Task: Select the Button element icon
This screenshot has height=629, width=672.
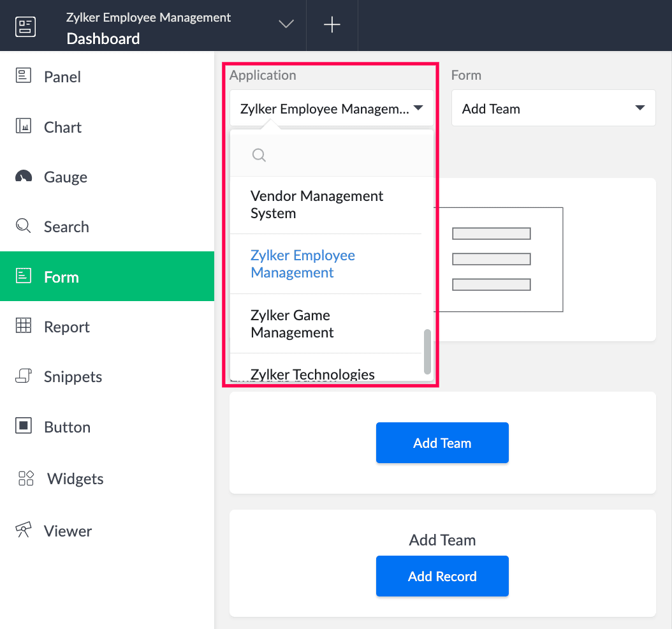Action: coord(24,426)
